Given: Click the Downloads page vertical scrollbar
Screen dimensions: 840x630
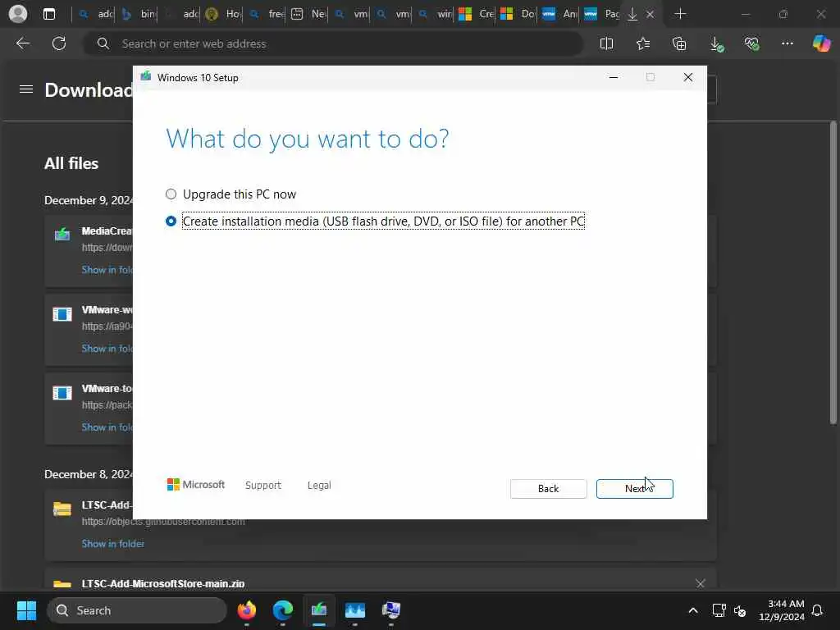Looking at the screenshot, I should [833, 273].
